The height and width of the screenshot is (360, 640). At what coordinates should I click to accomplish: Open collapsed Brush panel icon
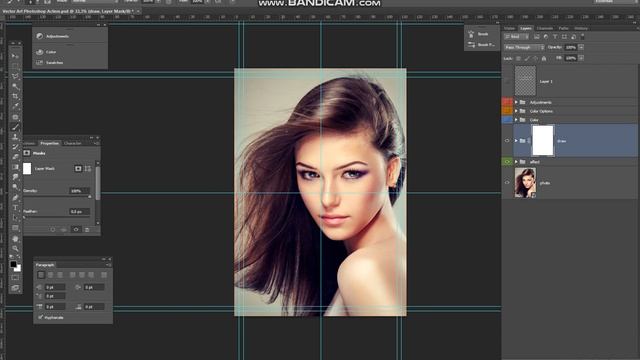(x=471, y=34)
